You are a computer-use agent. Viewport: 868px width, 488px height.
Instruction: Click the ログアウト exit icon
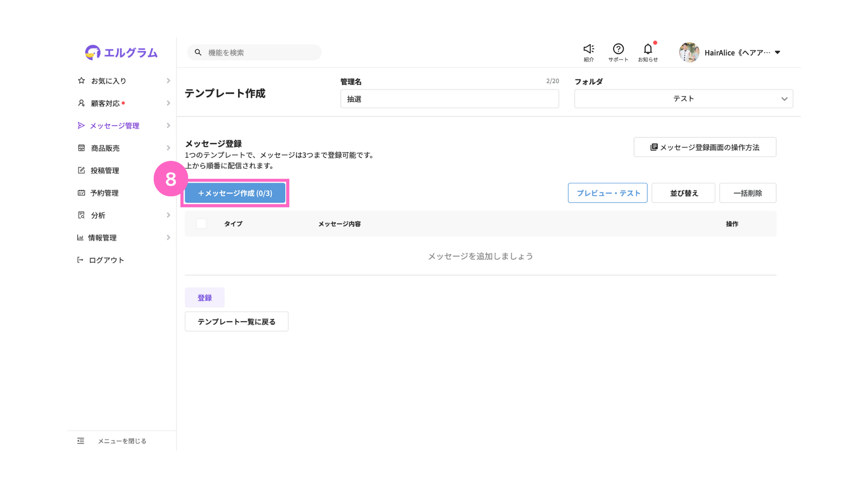point(80,260)
